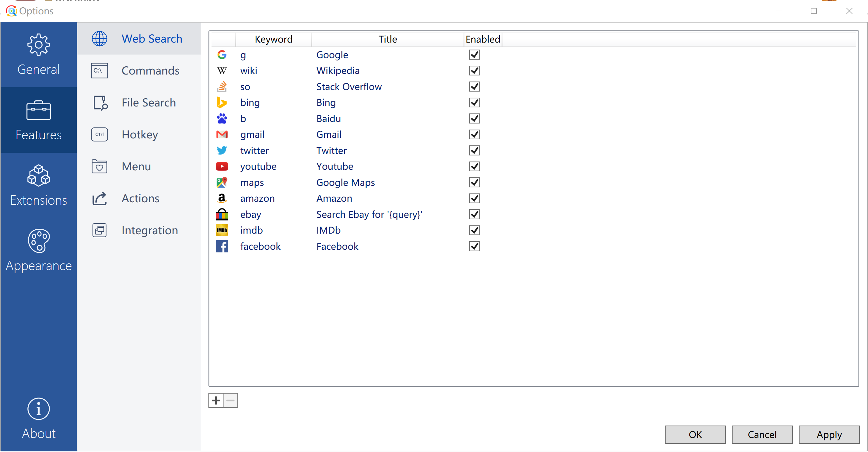
Task: Switch to the Commands tab label
Action: click(150, 71)
